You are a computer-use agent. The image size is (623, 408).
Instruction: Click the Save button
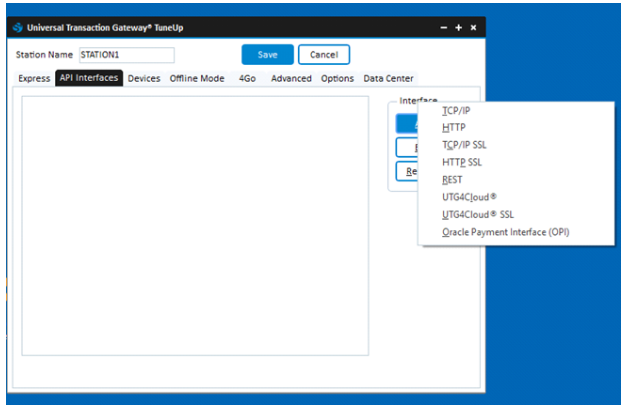point(267,55)
